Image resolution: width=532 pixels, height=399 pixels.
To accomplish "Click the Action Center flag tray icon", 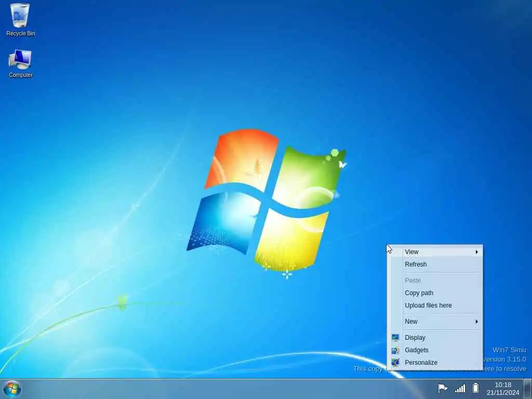I will click(x=443, y=388).
